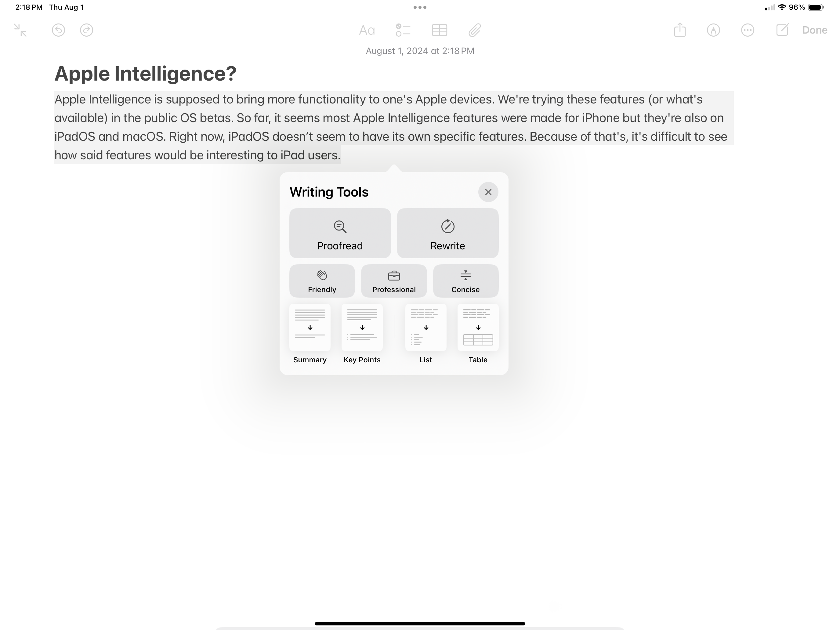Image resolution: width=840 pixels, height=630 pixels.
Task: Tap the share sheet toolbar button
Action: click(x=680, y=30)
